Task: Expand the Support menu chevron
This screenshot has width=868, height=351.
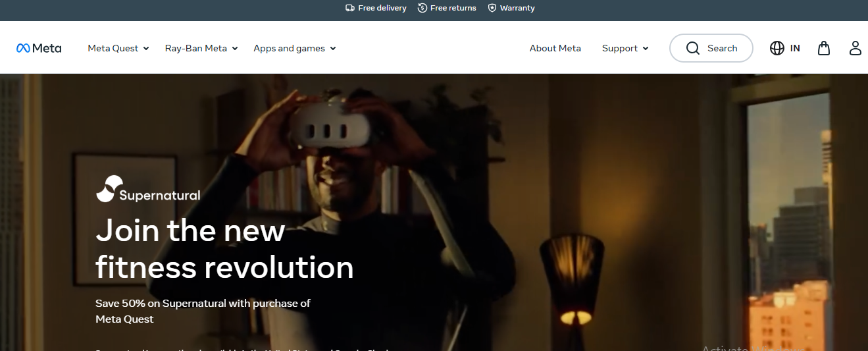Action: tap(646, 49)
